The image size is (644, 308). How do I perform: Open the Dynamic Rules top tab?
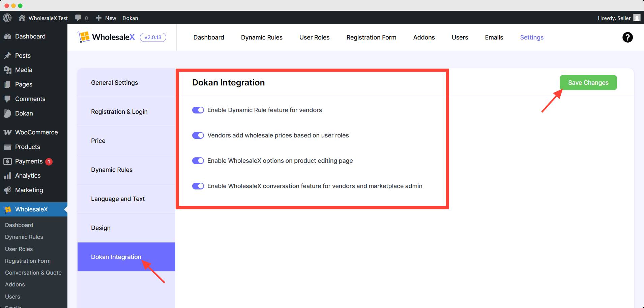pyautogui.click(x=262, y=37)
